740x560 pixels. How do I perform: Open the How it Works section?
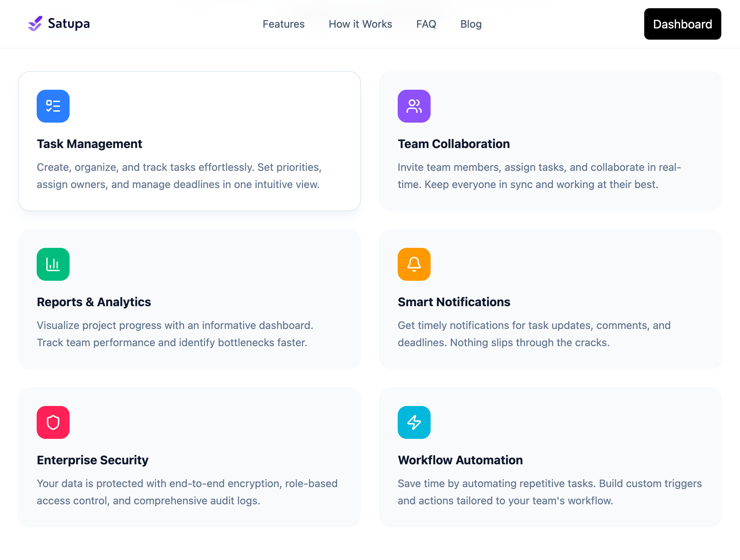(360, 24)
